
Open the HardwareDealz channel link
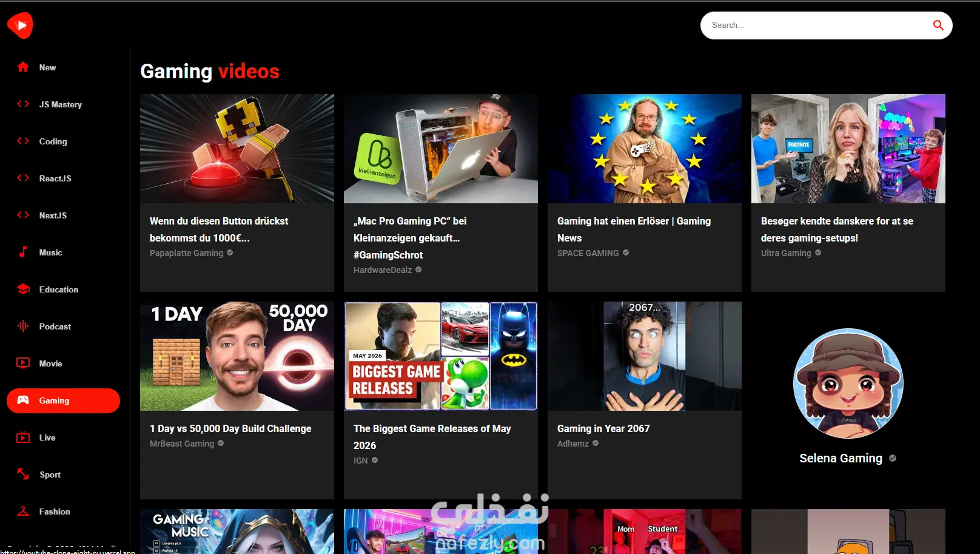(383, 270)
